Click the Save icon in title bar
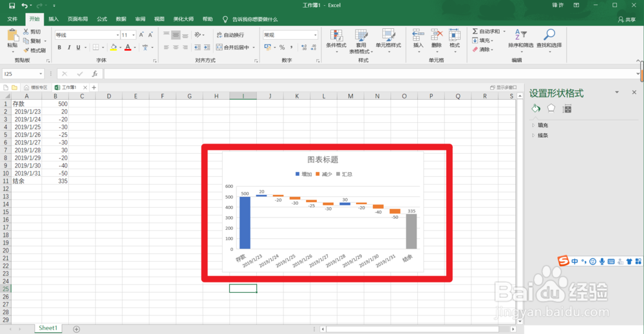 pyautogui.click(x=12, y=5)
